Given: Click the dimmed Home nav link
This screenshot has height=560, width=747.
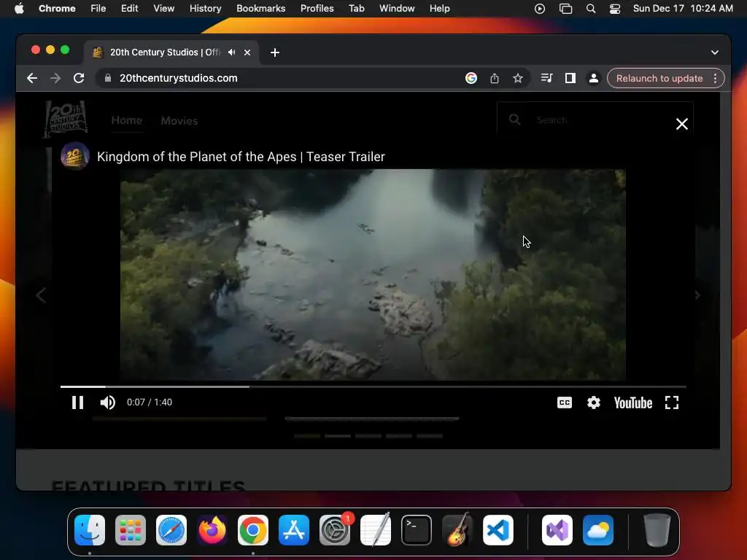Looking at the screenshot, I should coord(127,120).
